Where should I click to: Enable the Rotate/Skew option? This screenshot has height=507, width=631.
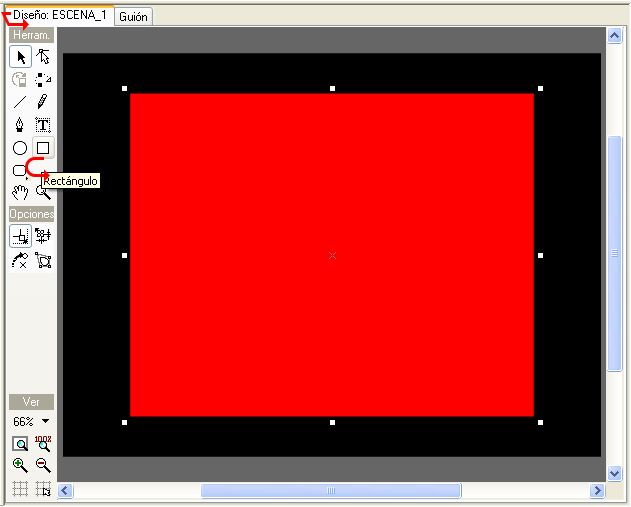(20, 260)
